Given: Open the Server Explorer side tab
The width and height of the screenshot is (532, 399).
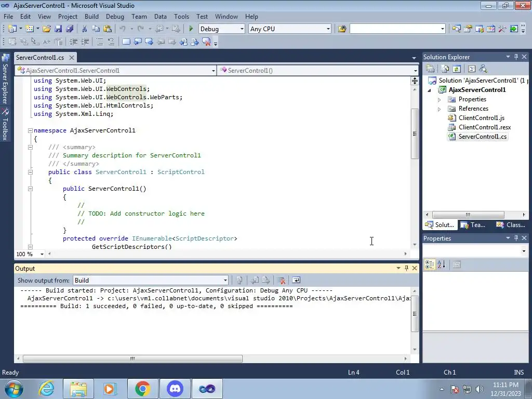Looking at the screenshot, I should pos(5,79).
